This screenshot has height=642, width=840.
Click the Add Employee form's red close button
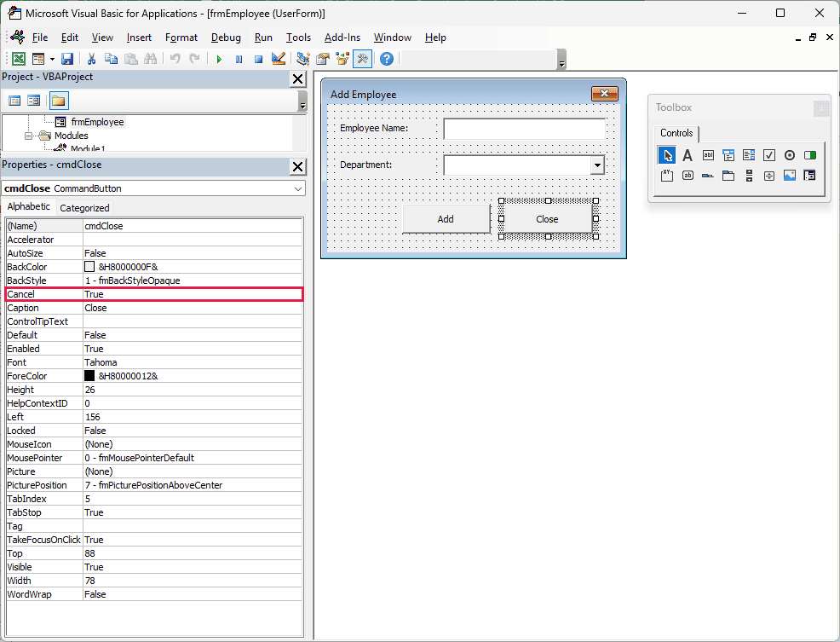[x=604, y=94]
